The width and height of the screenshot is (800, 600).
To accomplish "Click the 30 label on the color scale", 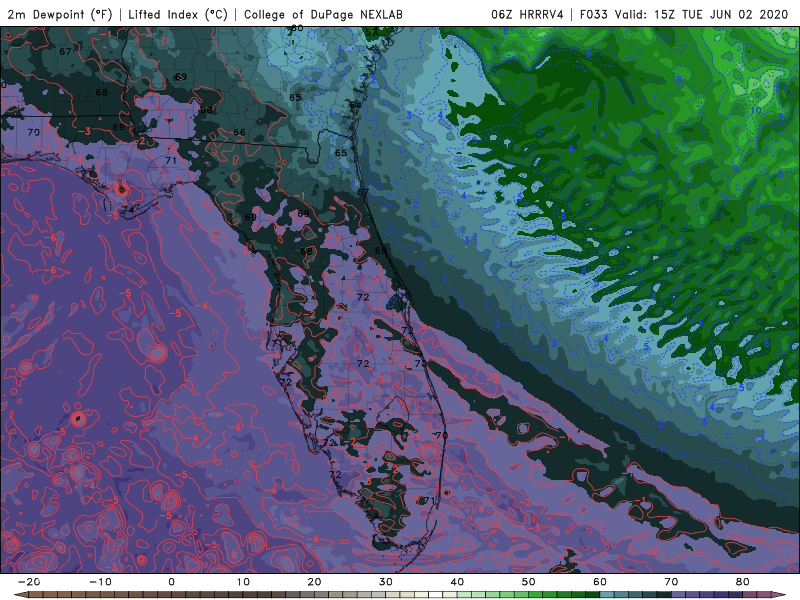I will (386, 582).
